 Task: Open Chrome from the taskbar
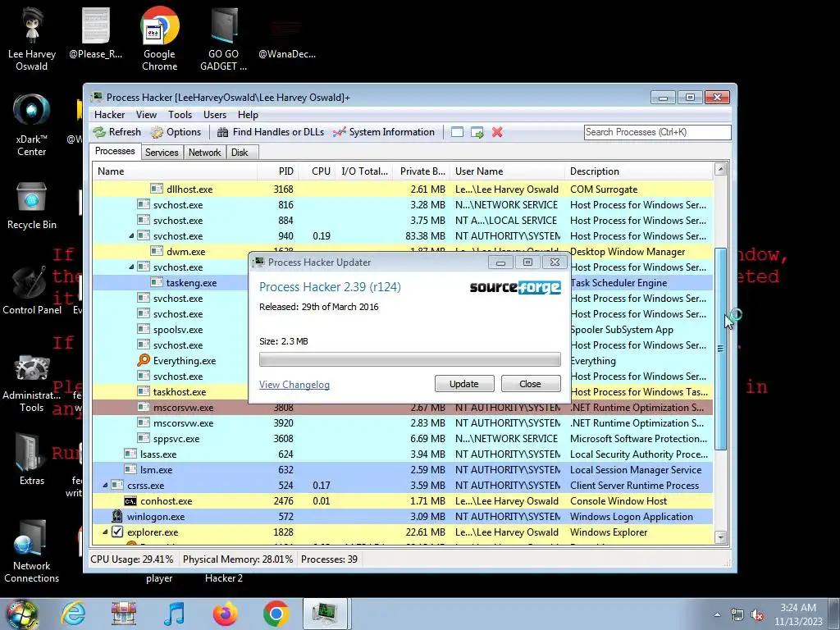coord(276,614)
